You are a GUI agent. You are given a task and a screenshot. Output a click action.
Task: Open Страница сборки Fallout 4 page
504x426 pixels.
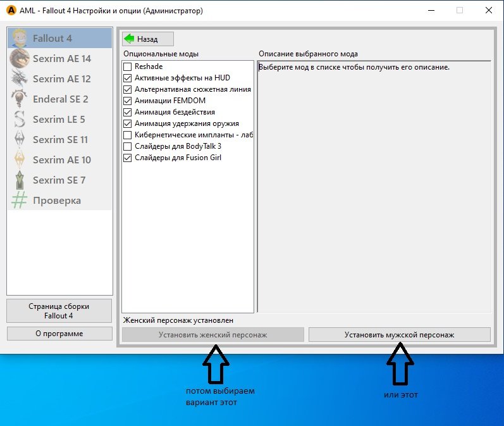[x=59, y=311]
